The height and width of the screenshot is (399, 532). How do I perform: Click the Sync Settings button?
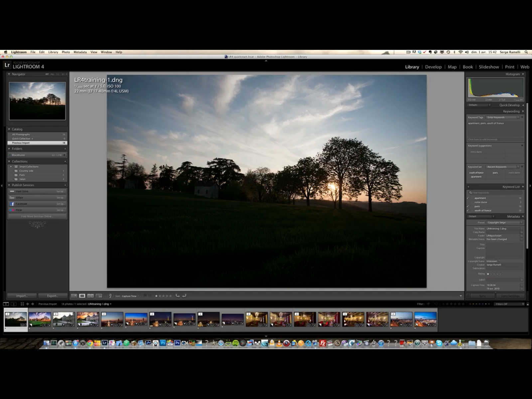[510, 296]
